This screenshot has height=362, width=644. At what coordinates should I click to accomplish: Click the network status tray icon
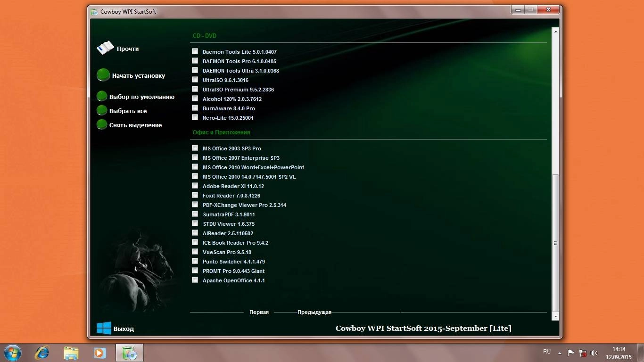(583, 353)
